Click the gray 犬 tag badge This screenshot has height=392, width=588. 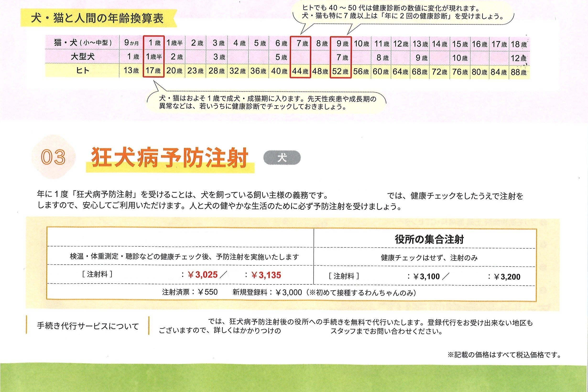click(282, 158)
